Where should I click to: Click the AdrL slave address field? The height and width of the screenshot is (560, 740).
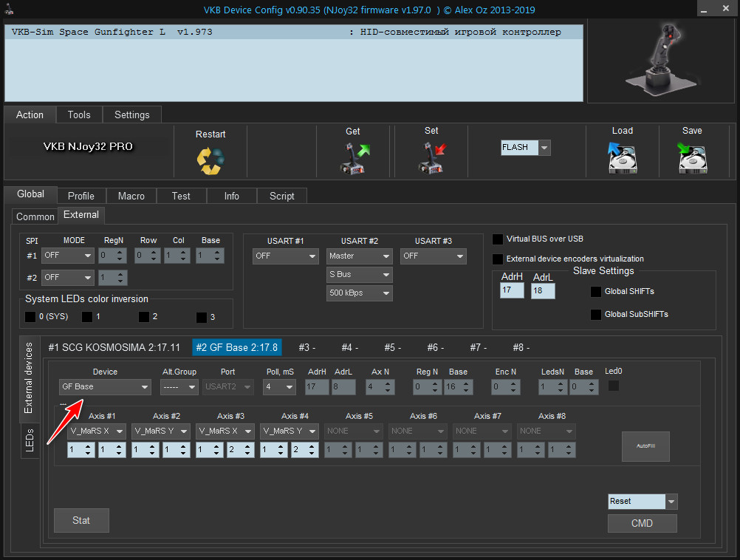543,291
